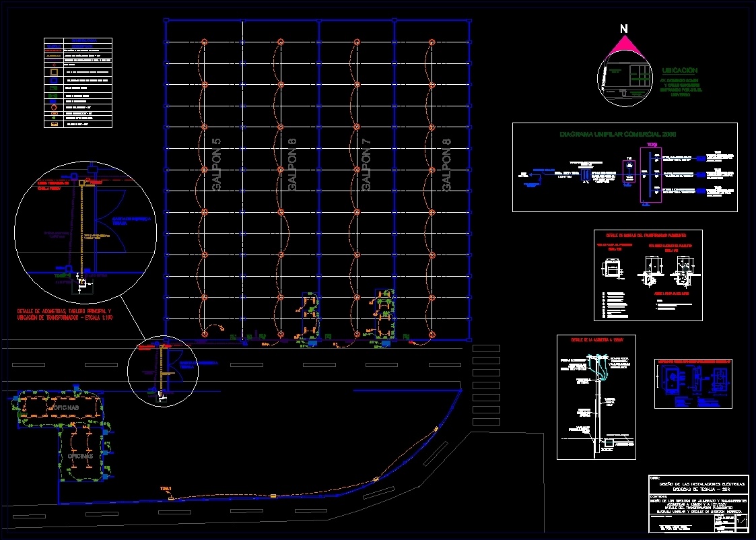
Task: Click the orange double-outlet symbol in the legend
Action: (54, 113)
